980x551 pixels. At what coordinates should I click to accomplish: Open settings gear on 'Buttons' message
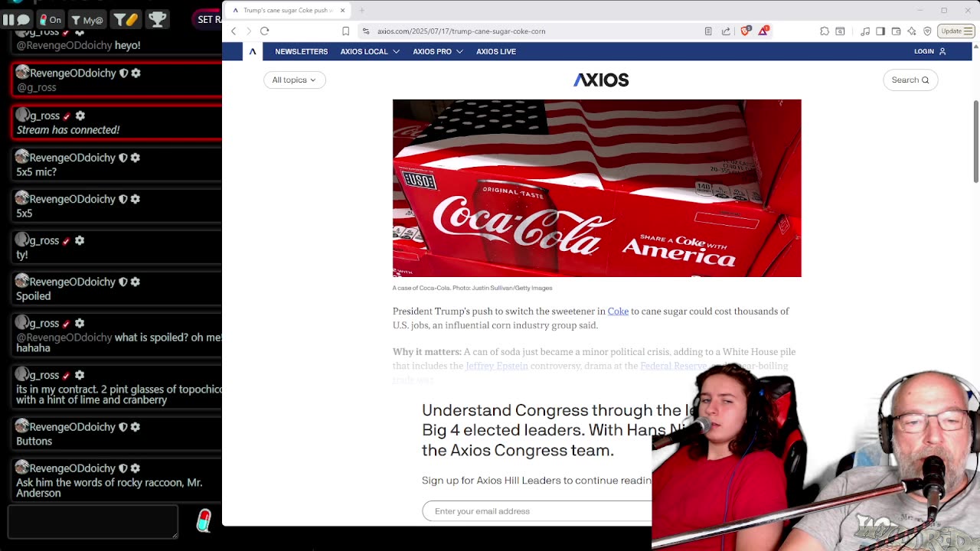pos(136,427)
